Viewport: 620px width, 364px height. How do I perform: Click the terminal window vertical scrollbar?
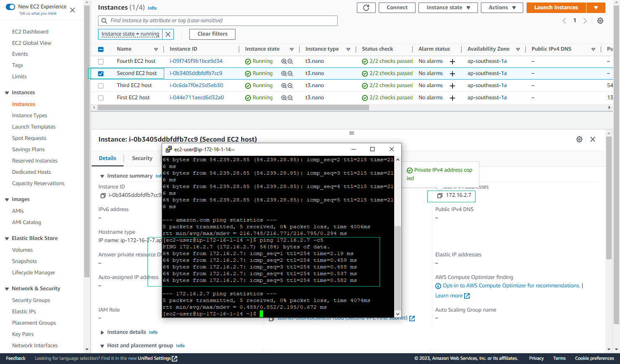(x=398, y=268)
